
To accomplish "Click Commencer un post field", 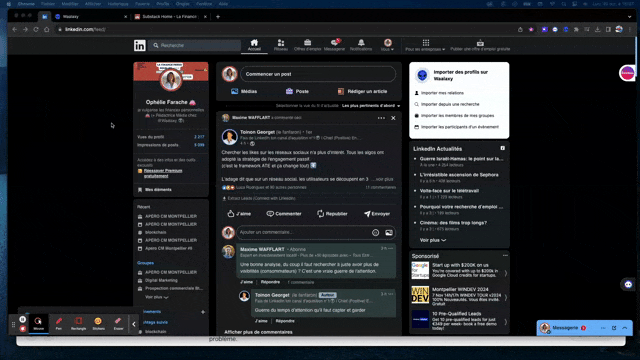I will point(318,74).
